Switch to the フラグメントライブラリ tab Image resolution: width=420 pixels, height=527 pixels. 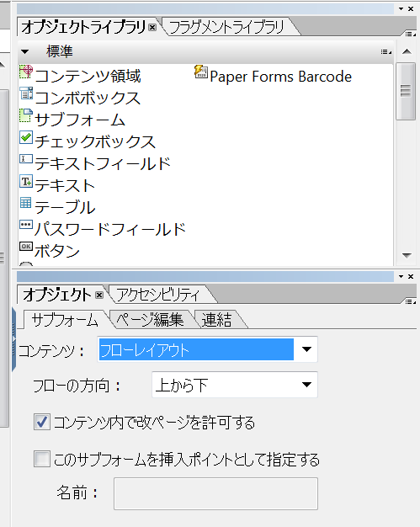click(x=226, y=27)
